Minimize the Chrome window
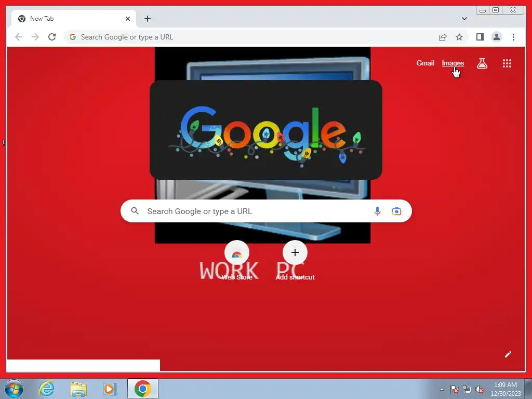The width and height of the screenshot is (532, 399). click(x=483, y=10)
